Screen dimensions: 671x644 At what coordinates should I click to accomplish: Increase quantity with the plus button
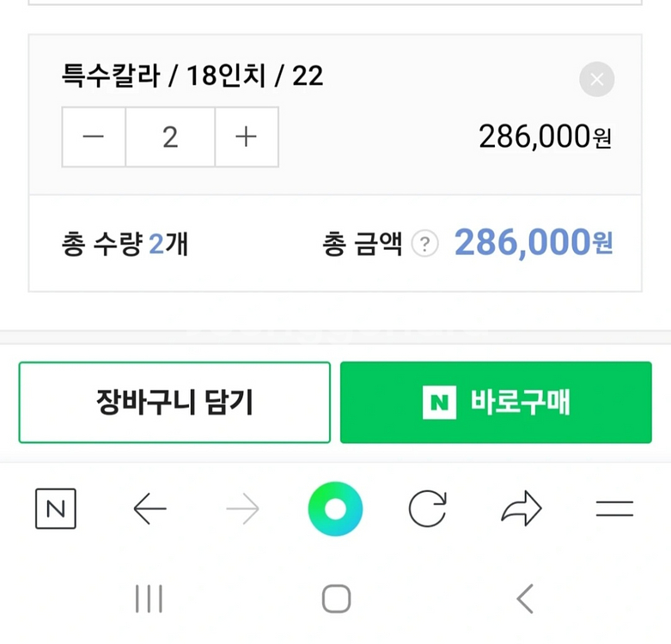tap(247, 137)
